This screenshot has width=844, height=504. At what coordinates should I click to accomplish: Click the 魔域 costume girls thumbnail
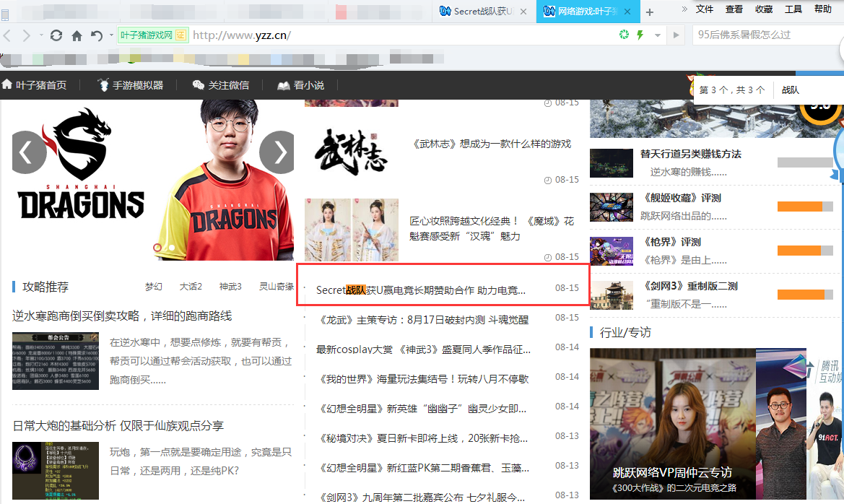[x=352, y=230]
